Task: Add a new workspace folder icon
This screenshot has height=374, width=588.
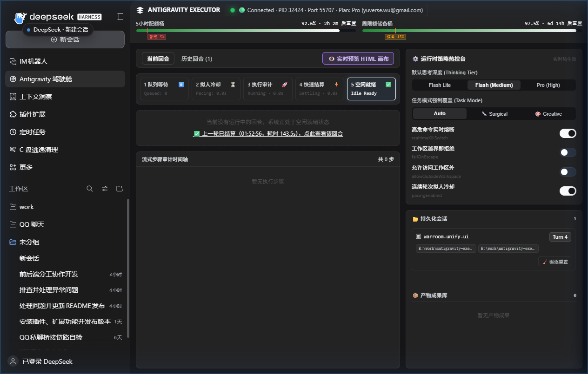Action: point(120,189)
